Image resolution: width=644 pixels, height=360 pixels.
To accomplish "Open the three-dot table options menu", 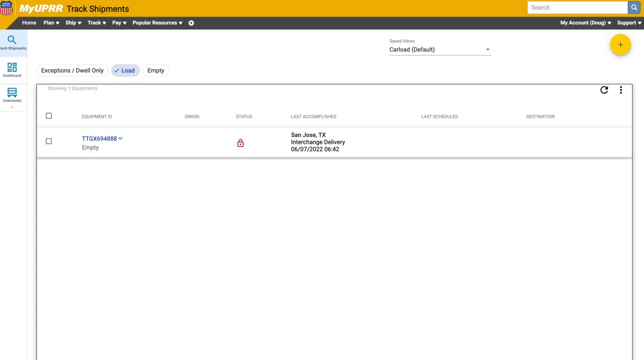I will pyautogui.click(x=621, y=90).
